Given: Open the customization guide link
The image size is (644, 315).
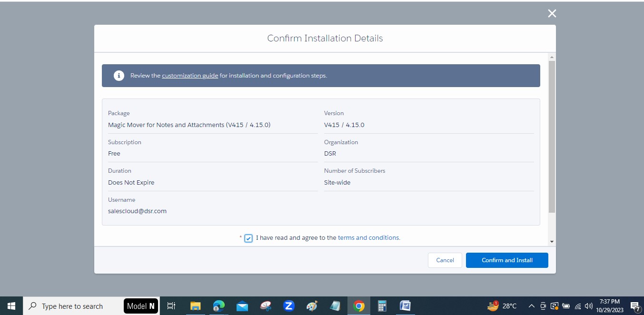Looking at the screenshot, I should [x=190, y=76].
